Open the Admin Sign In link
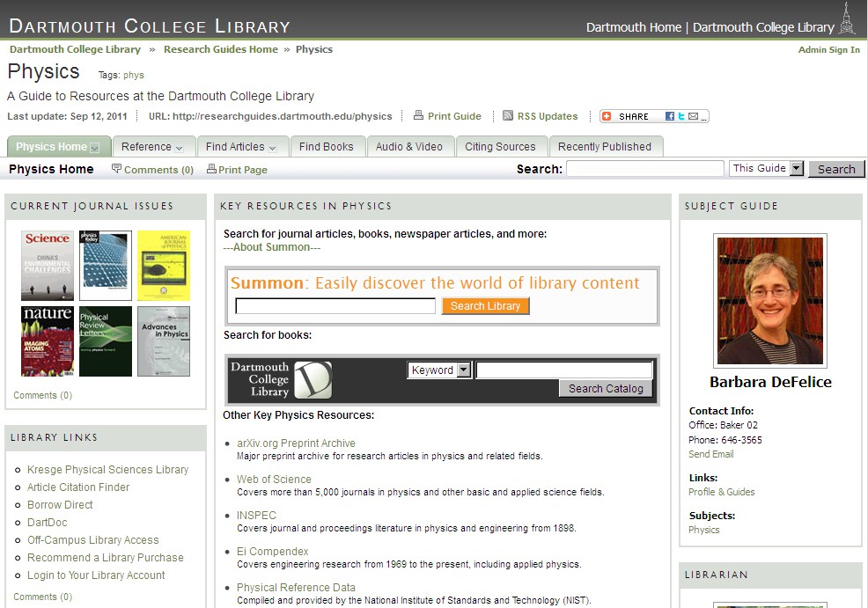The image size is (868, 608). (828, 50)
